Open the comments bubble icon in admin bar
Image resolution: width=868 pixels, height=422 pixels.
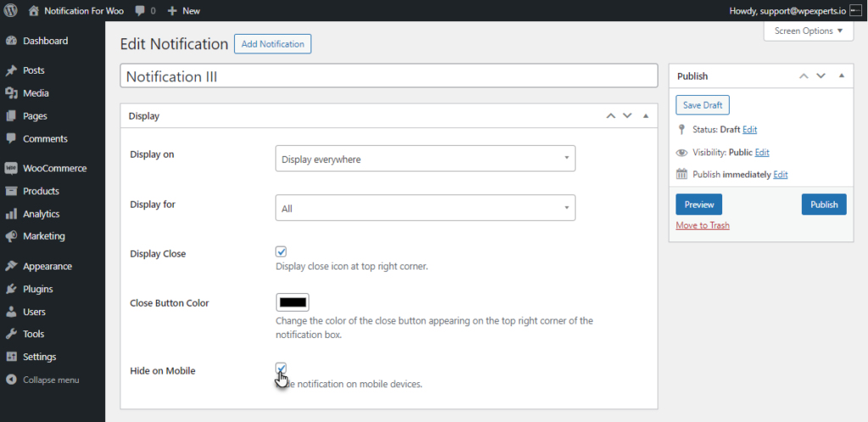click(x=139, y=11)
